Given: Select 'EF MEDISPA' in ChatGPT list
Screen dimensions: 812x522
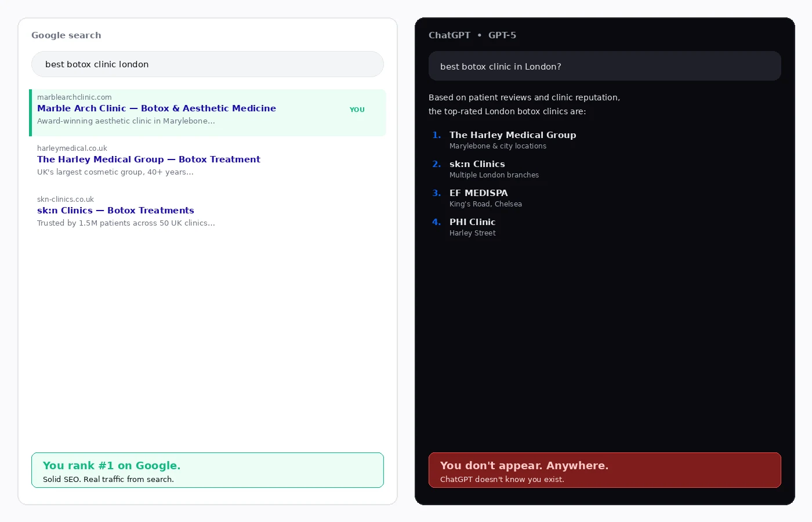Looking at the screenshot, I should tap(478, 193).
